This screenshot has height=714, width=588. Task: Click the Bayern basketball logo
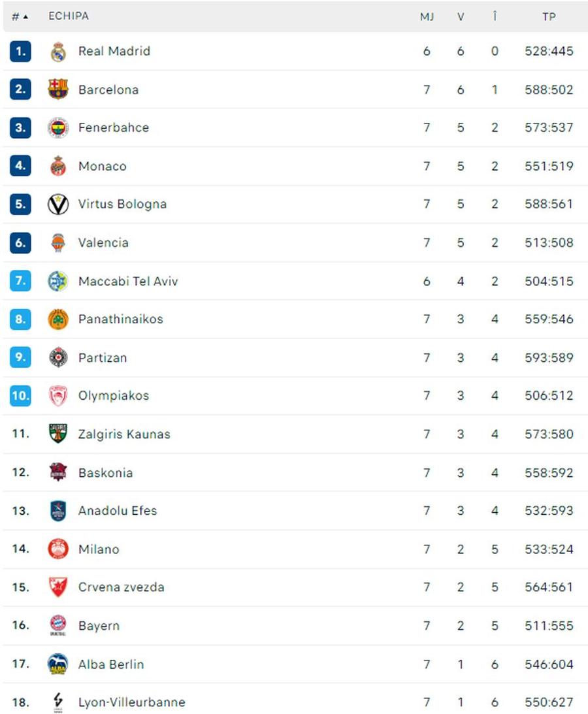tap(58, 625)
